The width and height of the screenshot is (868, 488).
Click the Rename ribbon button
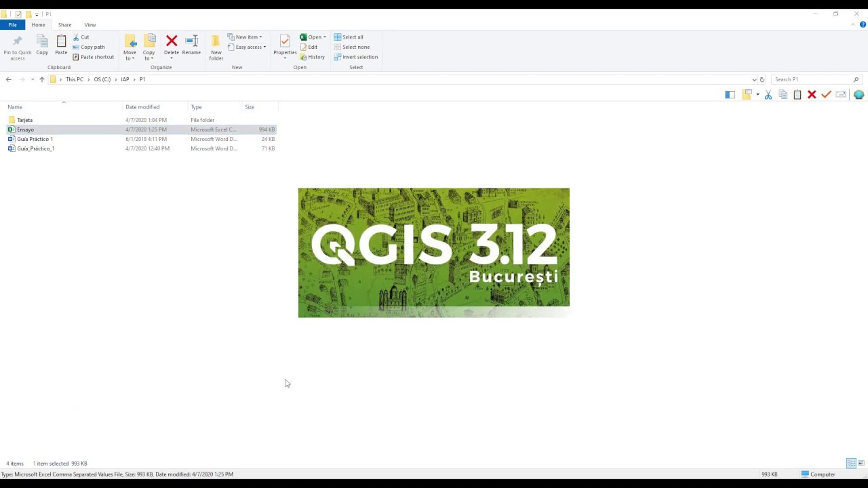point(191,45)
